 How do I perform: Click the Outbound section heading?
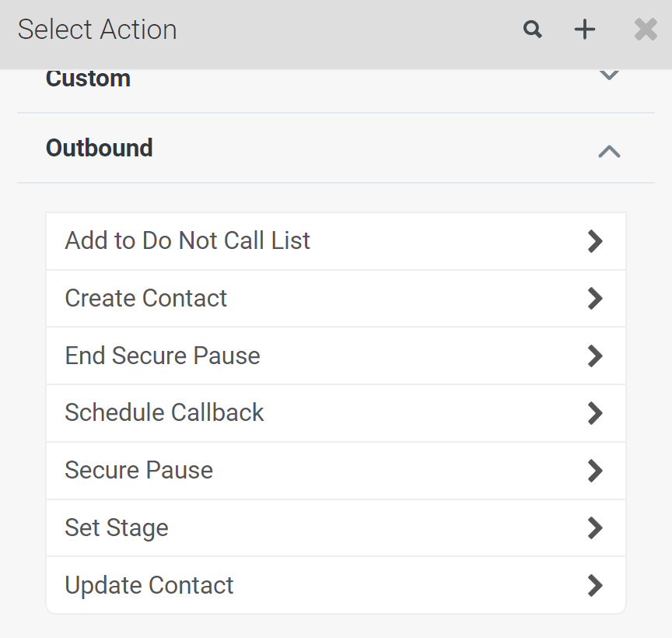100,148
